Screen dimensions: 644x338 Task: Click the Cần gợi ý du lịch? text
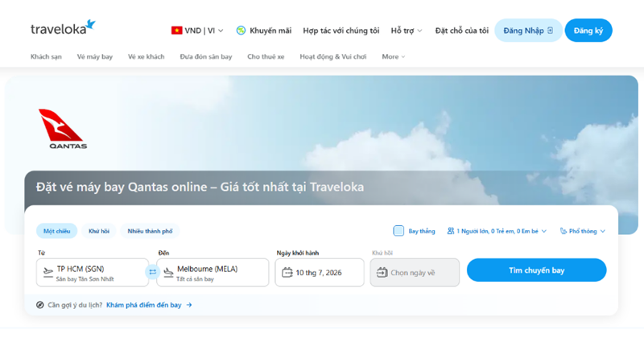[75, 305]
